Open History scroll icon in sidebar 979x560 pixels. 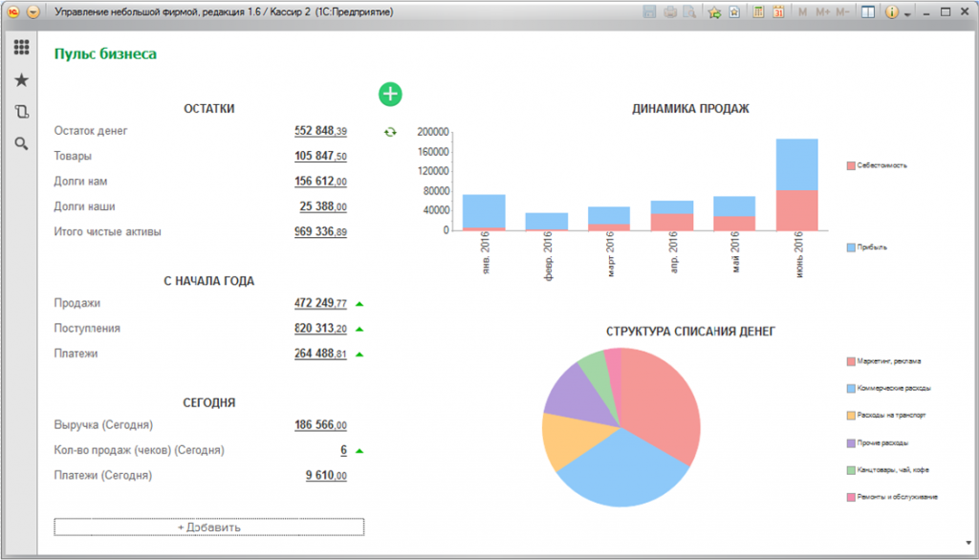point(21,112)
